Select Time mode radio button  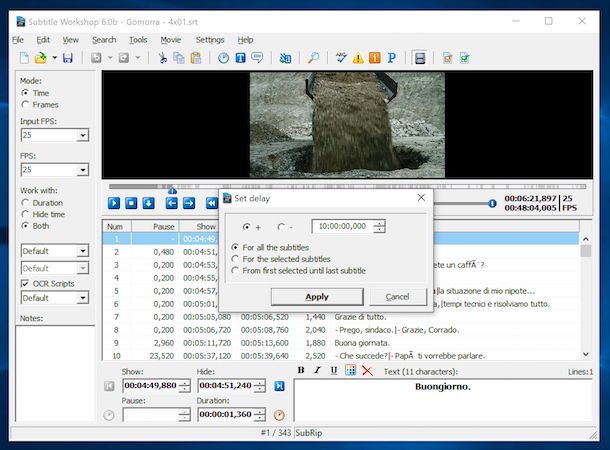pyautogui.click(x=25, y=93)
